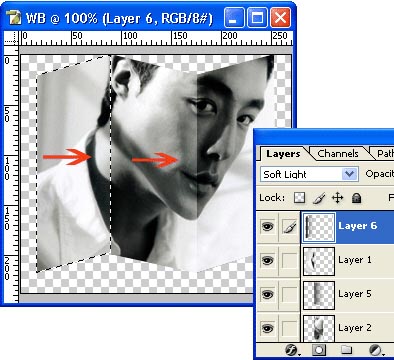Open the add layer style fx menu
This screenshot has width=394, height=360.
coord(293,350)
